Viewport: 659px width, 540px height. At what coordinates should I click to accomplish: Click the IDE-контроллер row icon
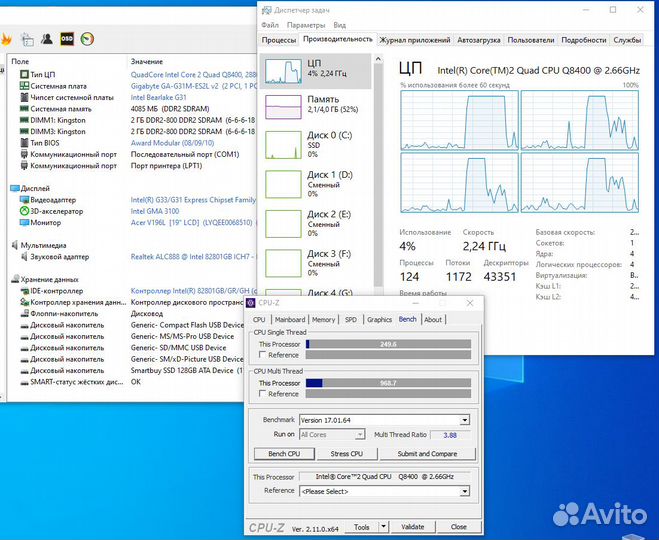click(x=24, y=291)
